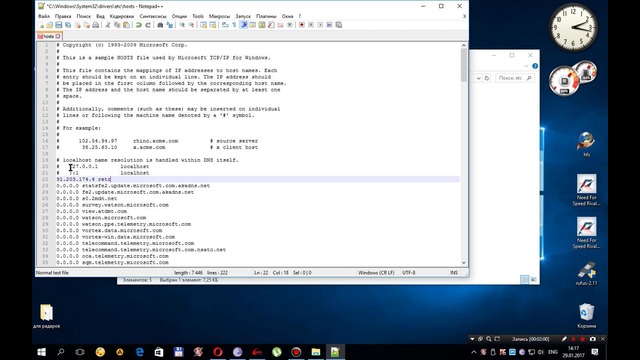This screenshot has width=640, height=360.
Task: Click the recorder pencil draw icon
Action: pyautogui.click(x=564, y=339)
